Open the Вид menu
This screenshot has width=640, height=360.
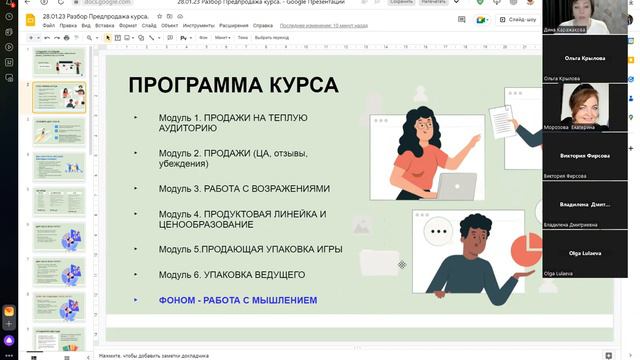point(86,26)
